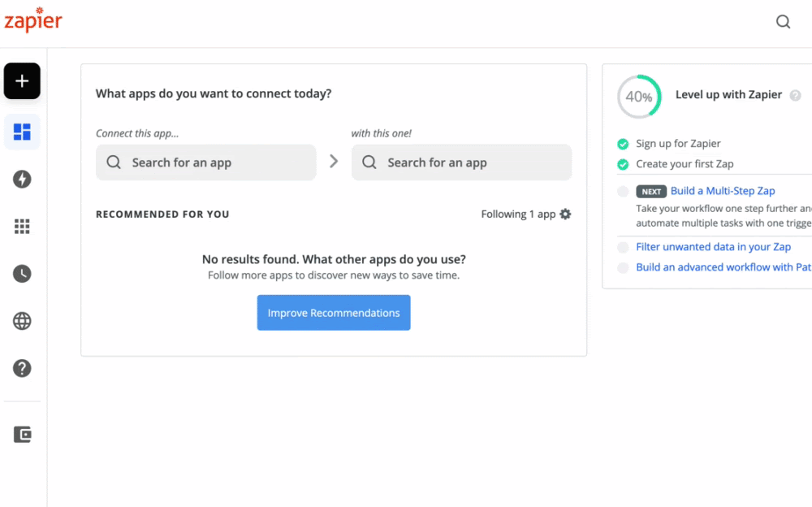Focus the 'Connect this app' search field
Image resolution: width=812 pixels, height=507 pixels.
click(x=205, y=162)
